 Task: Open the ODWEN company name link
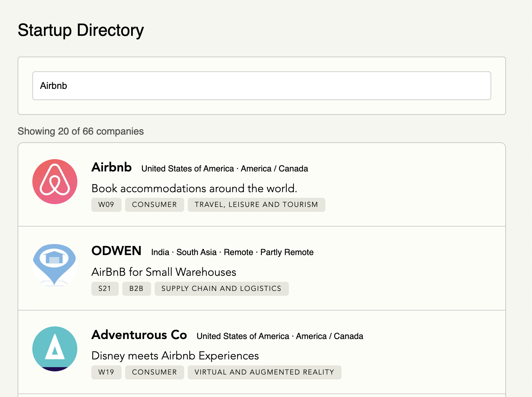point(116,251)
